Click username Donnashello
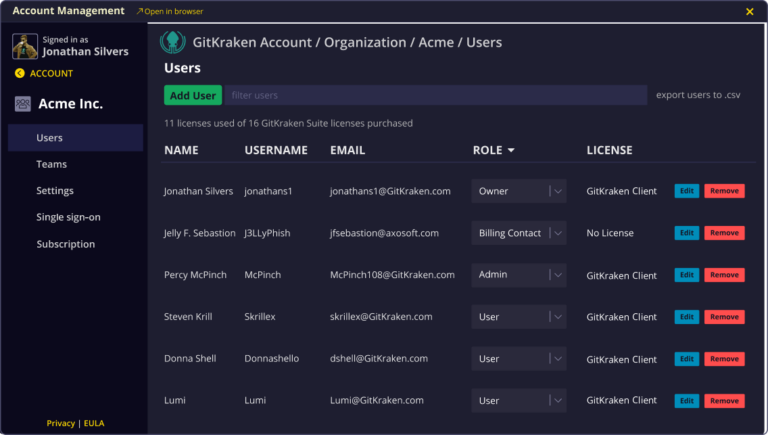768x435 pixels. click(271, 358)
